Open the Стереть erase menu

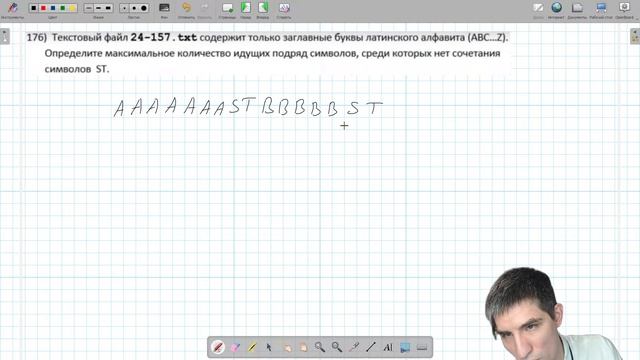tap(284, 9)
